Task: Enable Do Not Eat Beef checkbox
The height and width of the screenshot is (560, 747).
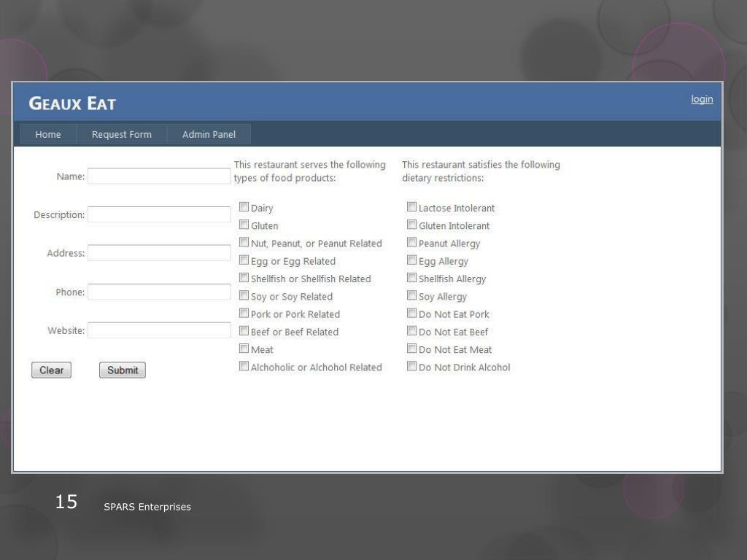Action: tap(411, 331)
